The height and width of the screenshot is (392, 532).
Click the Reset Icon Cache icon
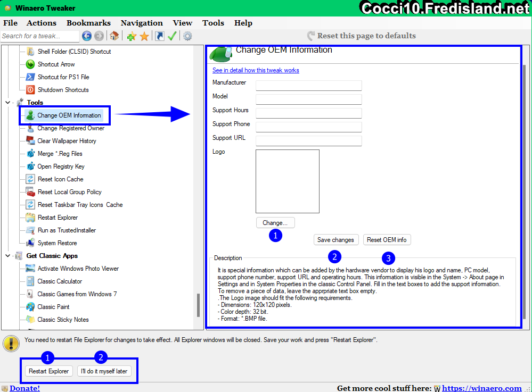[30, 179]
